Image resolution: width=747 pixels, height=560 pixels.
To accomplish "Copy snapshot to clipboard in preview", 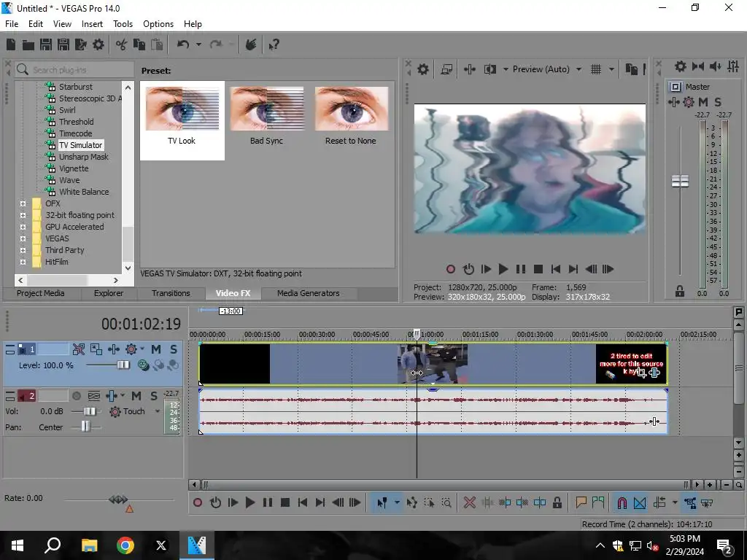I will (631, 69).
